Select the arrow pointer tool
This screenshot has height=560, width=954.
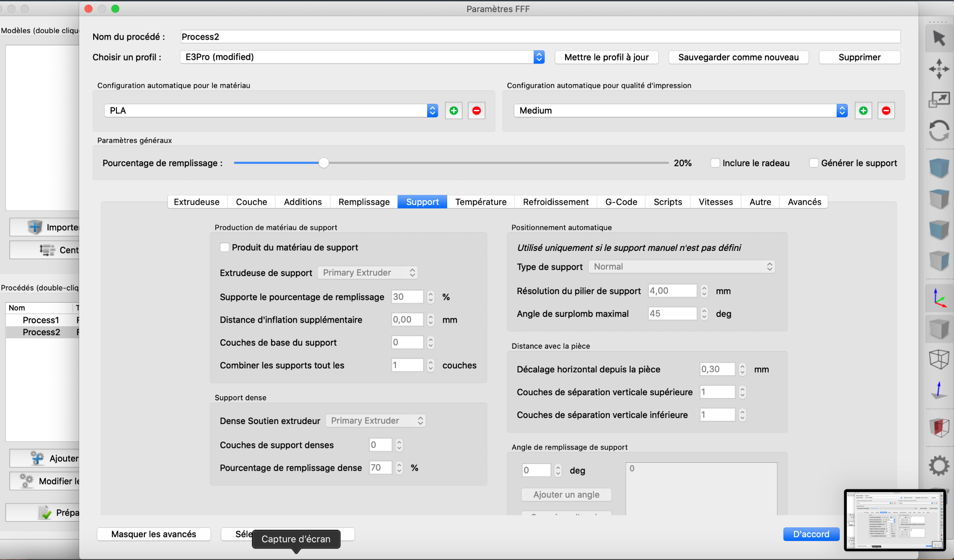click(939, 38)
